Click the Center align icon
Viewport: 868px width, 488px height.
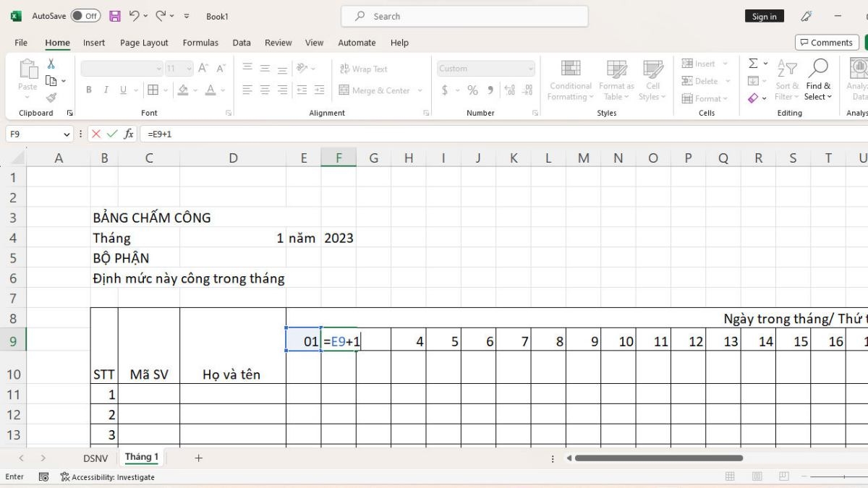(x=265, y=90)
